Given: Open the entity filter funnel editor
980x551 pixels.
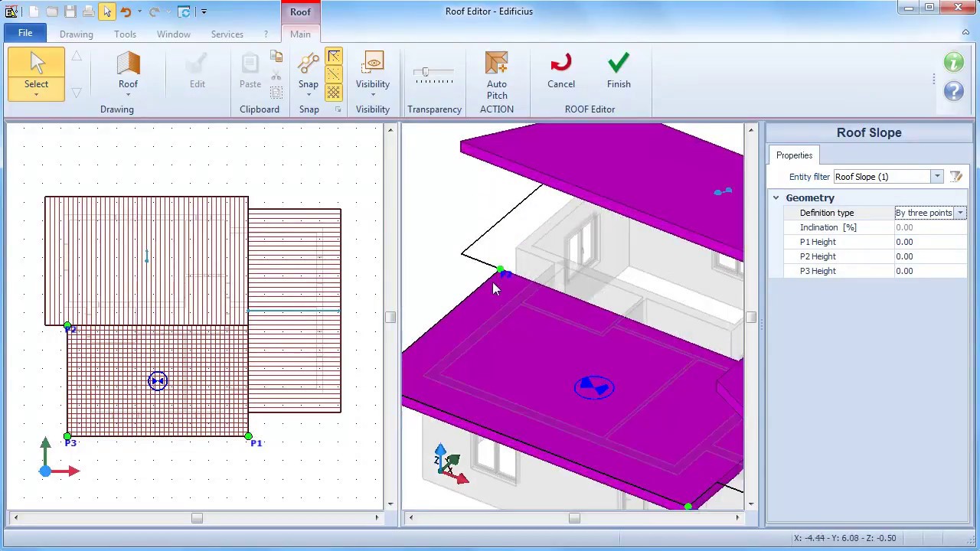Looking at the screenshot, I should pyautogui.click(x=956, y=177).
